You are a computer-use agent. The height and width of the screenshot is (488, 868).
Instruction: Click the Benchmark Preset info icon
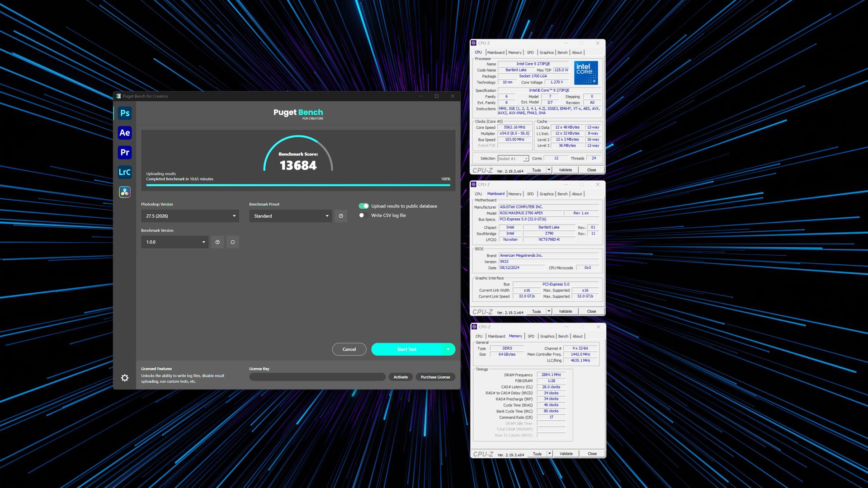(x=341, y=216)
